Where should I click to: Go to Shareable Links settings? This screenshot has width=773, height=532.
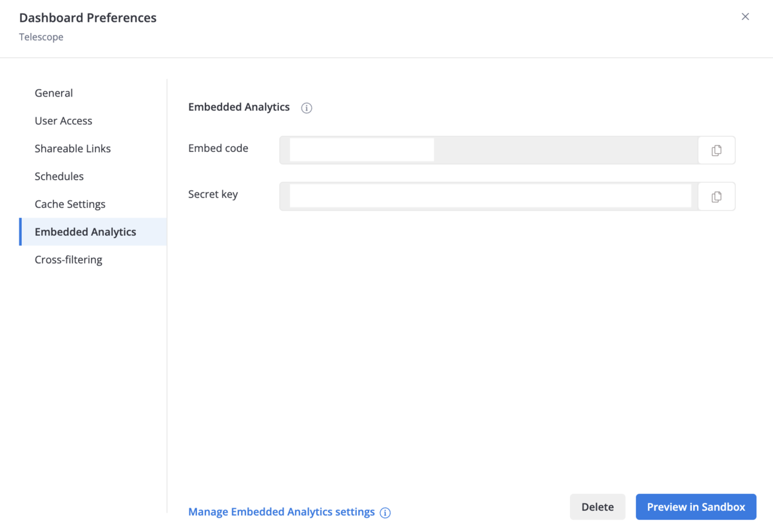point(73,148)
